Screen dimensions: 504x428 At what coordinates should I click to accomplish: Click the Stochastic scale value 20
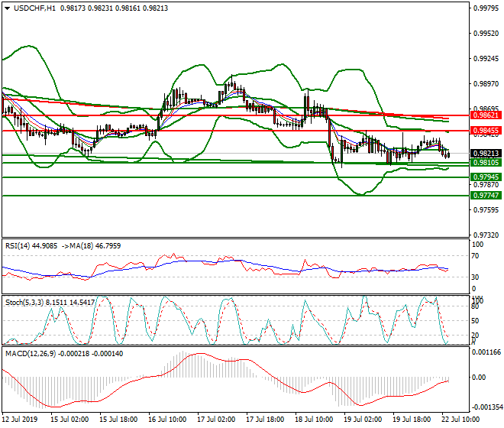click(475, 336)
